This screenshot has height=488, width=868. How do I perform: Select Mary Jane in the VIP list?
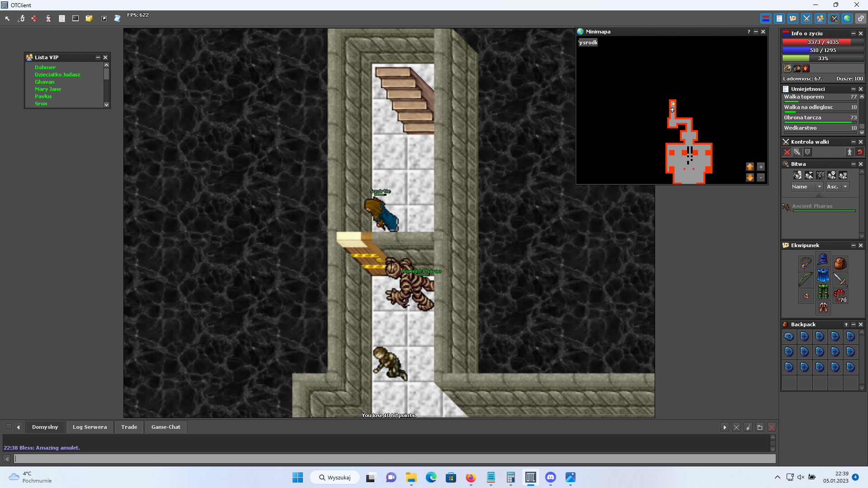48,89
